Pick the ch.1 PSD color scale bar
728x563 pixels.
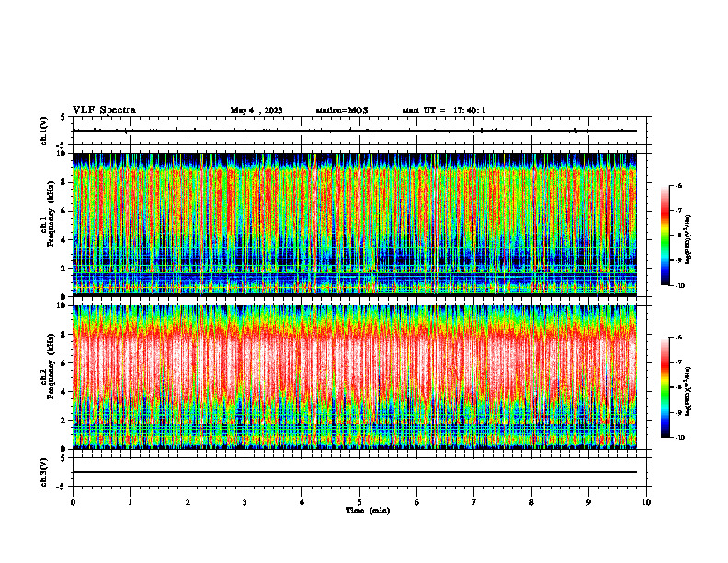[665, 236]
